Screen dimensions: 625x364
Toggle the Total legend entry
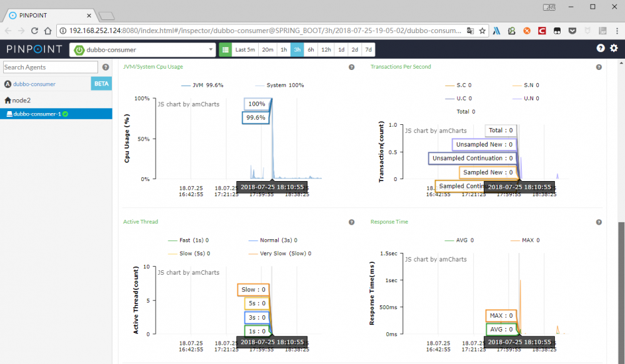pyautogui.click(x=466, y=112)
